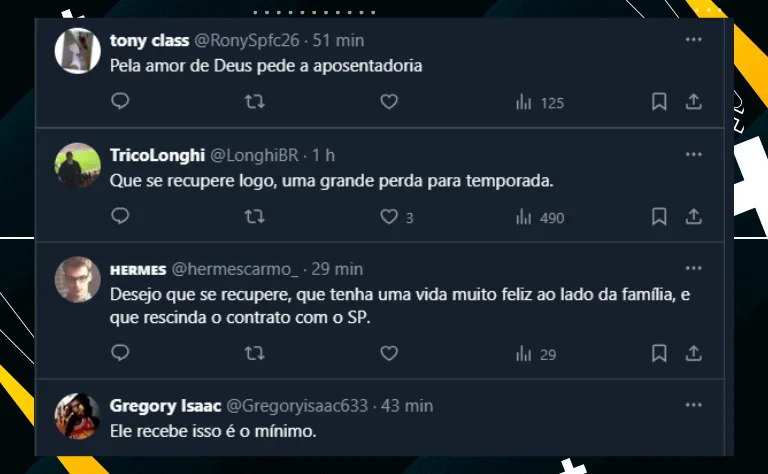This screenshot has height=474, width=768.
Task: Like tony class's aposentadoria tweet
Action: pos(390,101)
